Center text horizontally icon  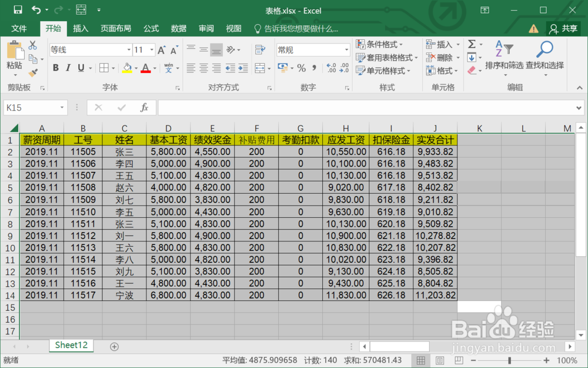pyautogui.click(x=203, y=68)
